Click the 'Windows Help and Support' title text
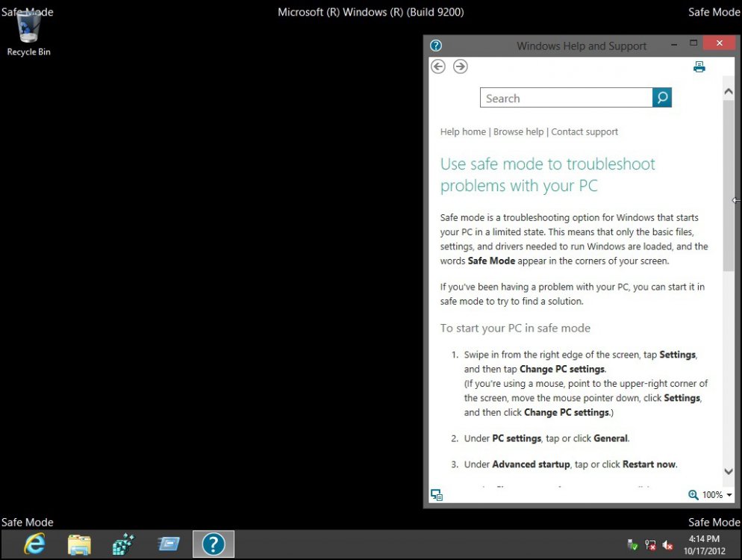This screenshot has height=560, width=742. click(581, 46)
